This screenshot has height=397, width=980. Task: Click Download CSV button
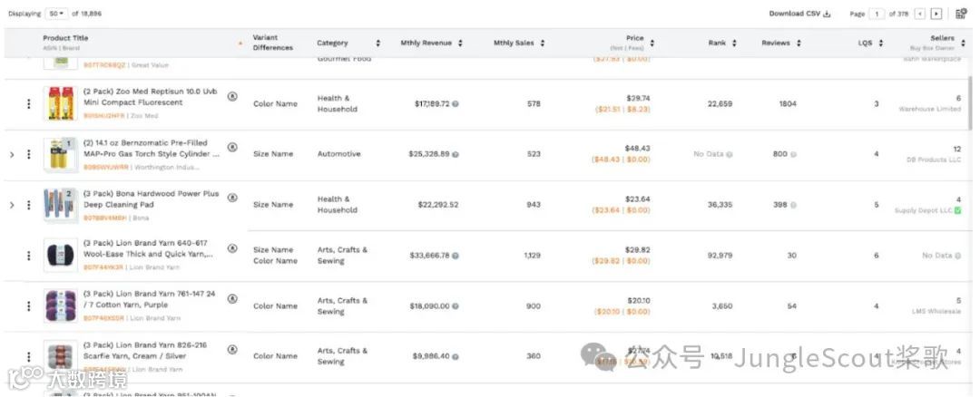tap(799, 14)
